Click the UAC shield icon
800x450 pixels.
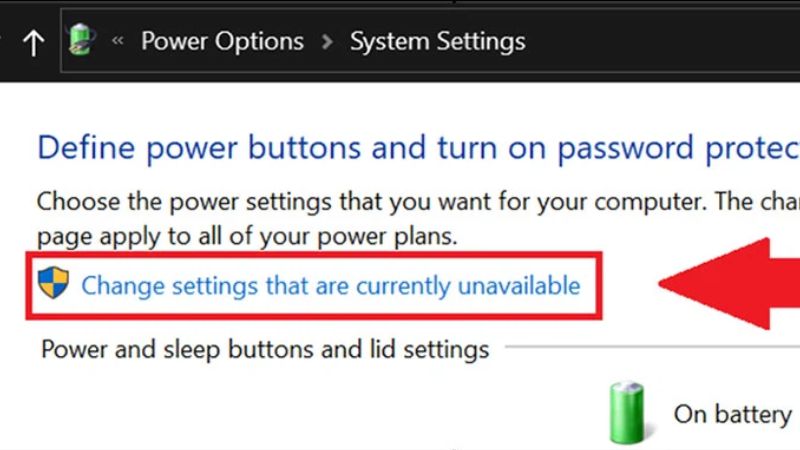[52, 283]
